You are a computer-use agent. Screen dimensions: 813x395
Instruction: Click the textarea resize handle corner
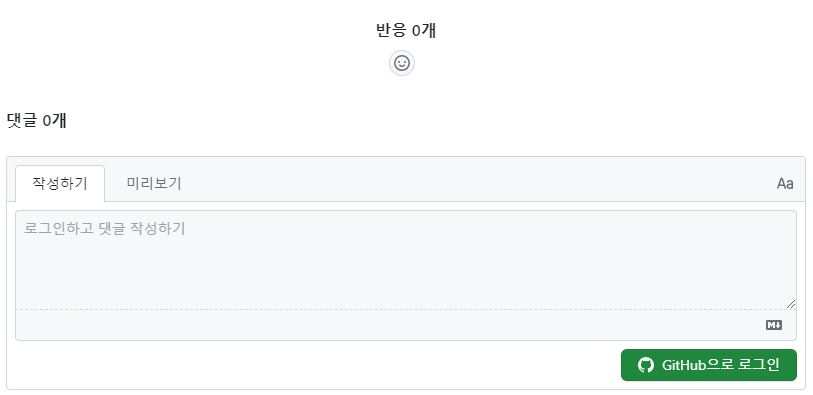791,304
